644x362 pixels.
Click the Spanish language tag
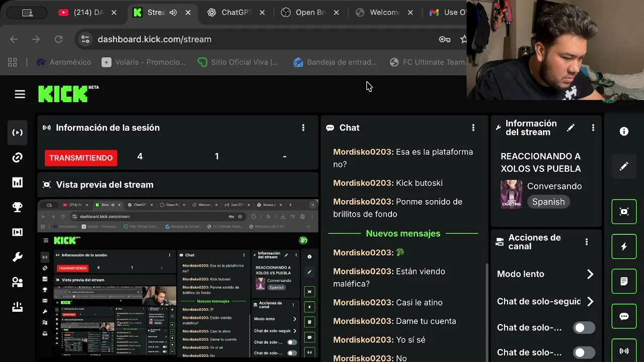click(x=548, y=202)
